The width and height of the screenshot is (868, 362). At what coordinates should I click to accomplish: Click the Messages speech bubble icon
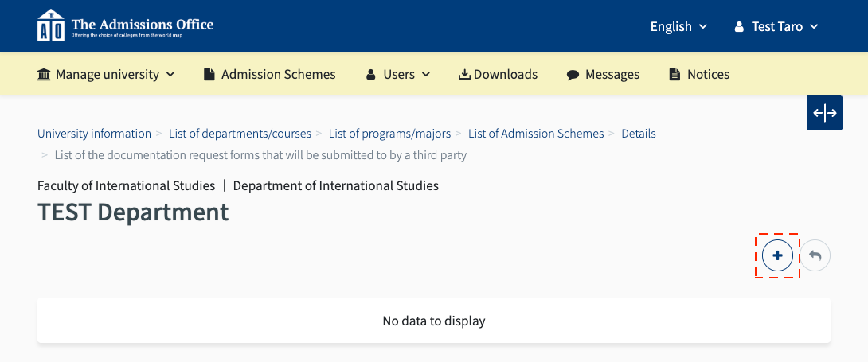point(573,75)
